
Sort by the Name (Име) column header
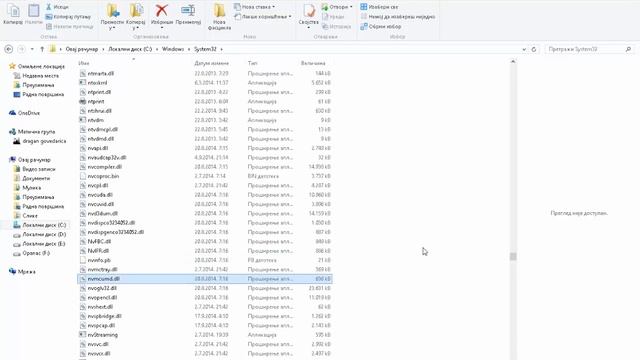point(84,63)
